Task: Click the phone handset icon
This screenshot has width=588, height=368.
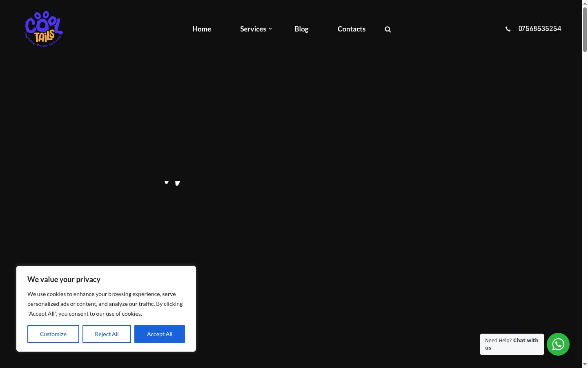Action: click(508, 29)
